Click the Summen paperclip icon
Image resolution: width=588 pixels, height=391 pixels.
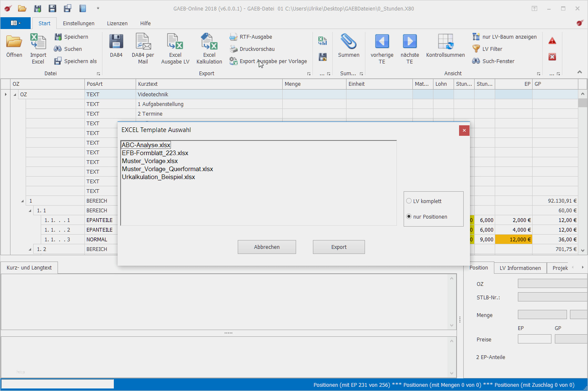coord(349,42)
